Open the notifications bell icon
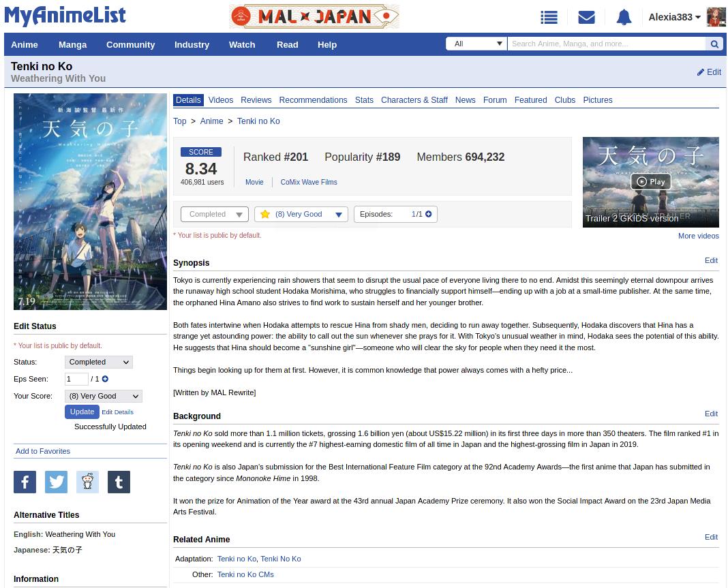Viewport: 728px width, 588px height. [624, 18]
